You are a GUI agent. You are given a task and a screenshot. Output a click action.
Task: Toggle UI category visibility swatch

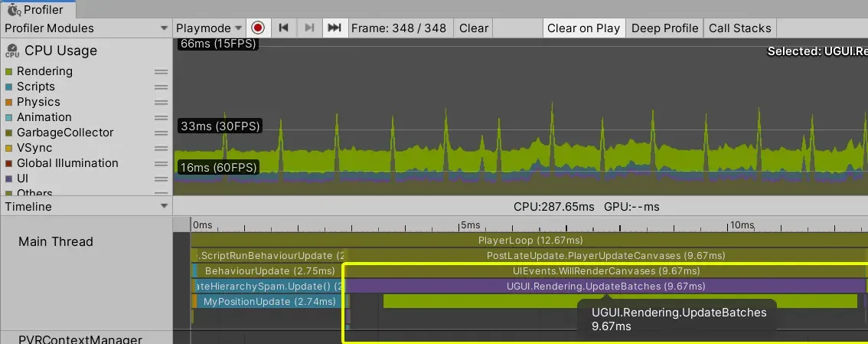tap(8, 179)
